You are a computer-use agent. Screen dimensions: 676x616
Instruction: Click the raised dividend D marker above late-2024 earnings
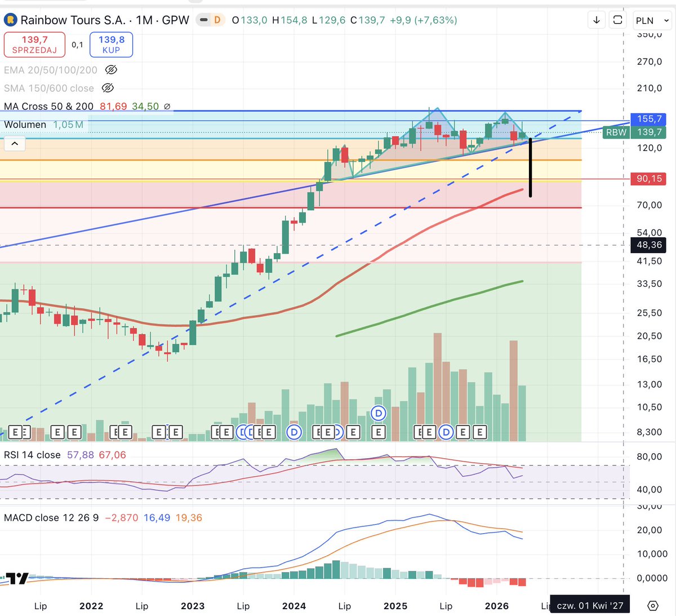pyautogui.click(x=379, y=413)
